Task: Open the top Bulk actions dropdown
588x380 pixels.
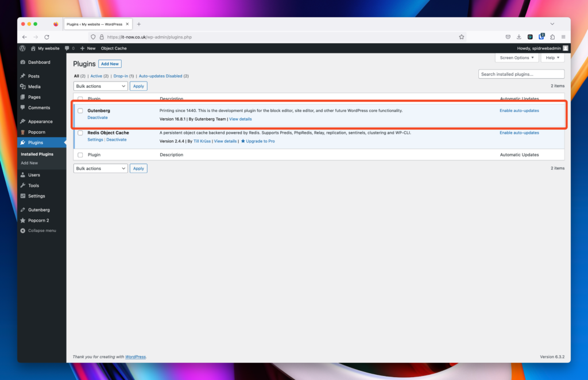Action: point(100,86)
